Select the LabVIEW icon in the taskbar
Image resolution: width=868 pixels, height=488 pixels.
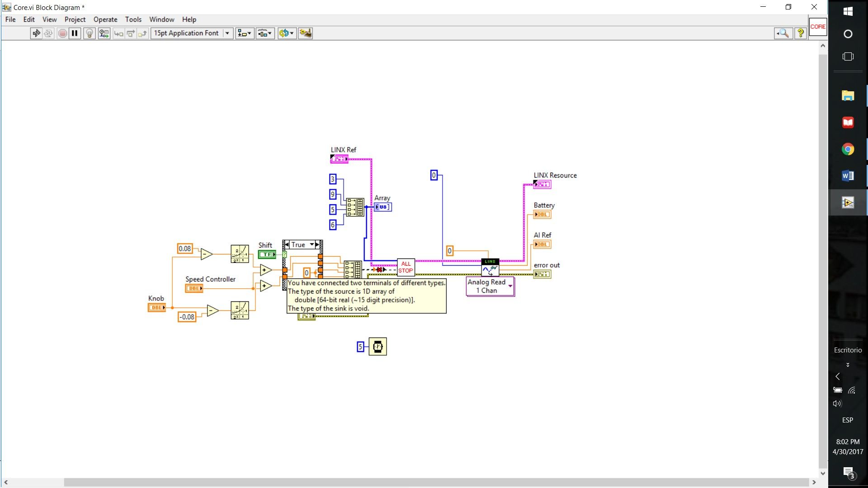click(848, 202)
